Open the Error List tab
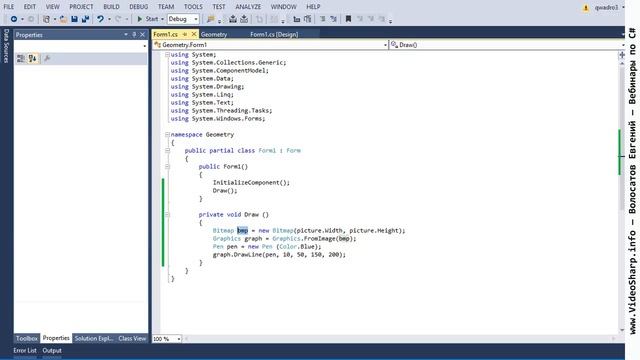Image resolution: width=640 pixels, height=360 pixels. pos(25,351)
